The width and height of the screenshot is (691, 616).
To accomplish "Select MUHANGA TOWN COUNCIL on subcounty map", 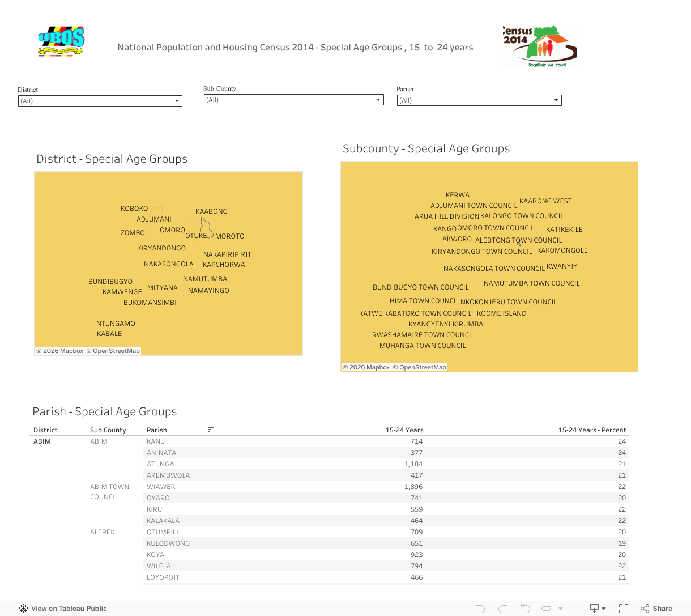I will 423,346.
